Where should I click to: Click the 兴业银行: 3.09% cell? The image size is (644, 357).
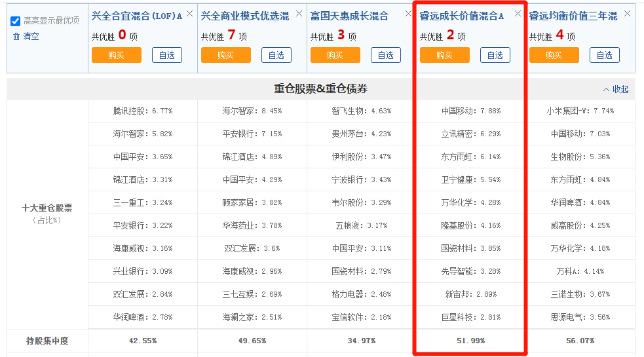pos(143,272)
